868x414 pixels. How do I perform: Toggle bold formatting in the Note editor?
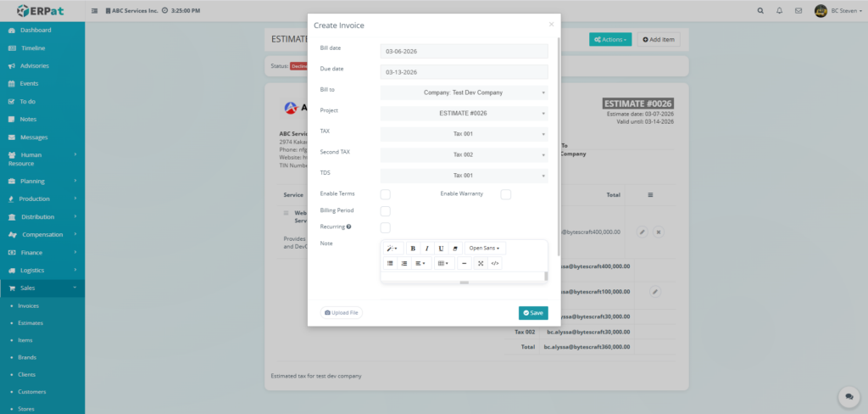413,249
